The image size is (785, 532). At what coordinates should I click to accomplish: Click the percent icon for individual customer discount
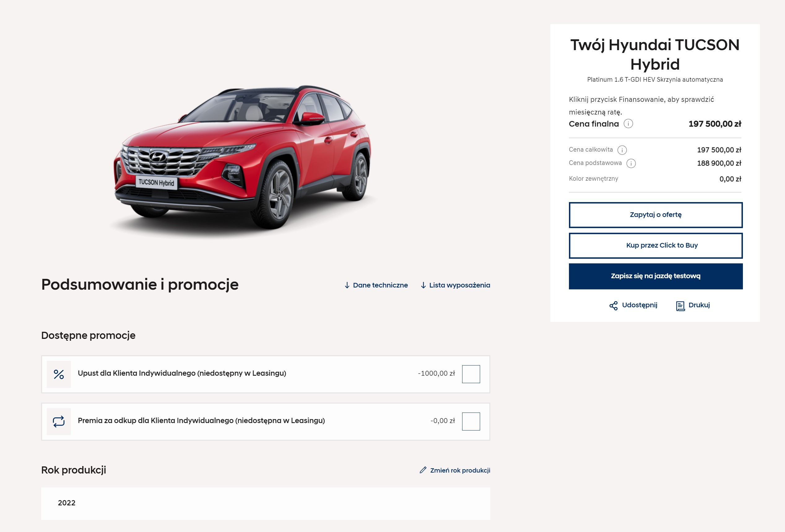click(x=59, y=374)
